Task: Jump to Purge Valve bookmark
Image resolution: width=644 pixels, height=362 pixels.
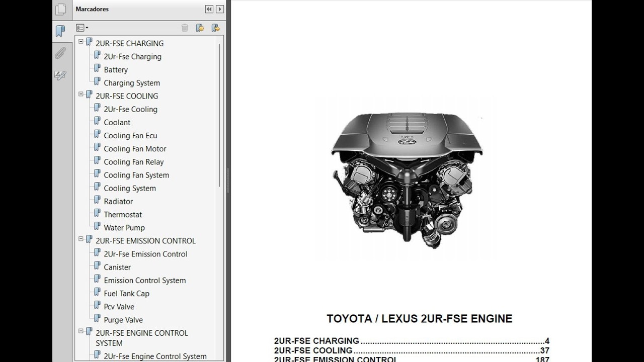Action: [123, 320]
